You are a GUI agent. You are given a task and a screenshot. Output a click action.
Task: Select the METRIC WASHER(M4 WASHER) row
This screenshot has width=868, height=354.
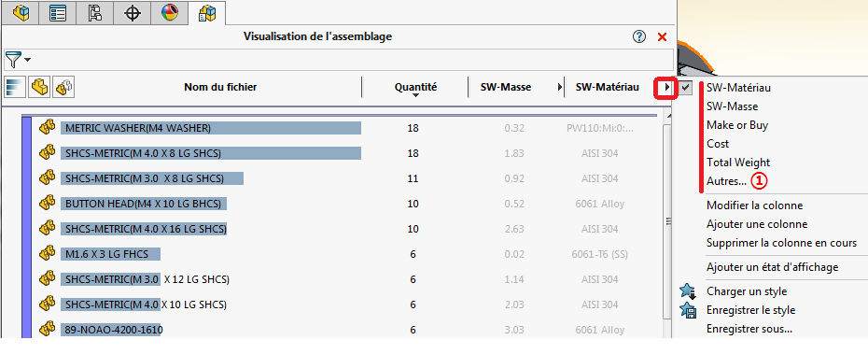[211, 129]
